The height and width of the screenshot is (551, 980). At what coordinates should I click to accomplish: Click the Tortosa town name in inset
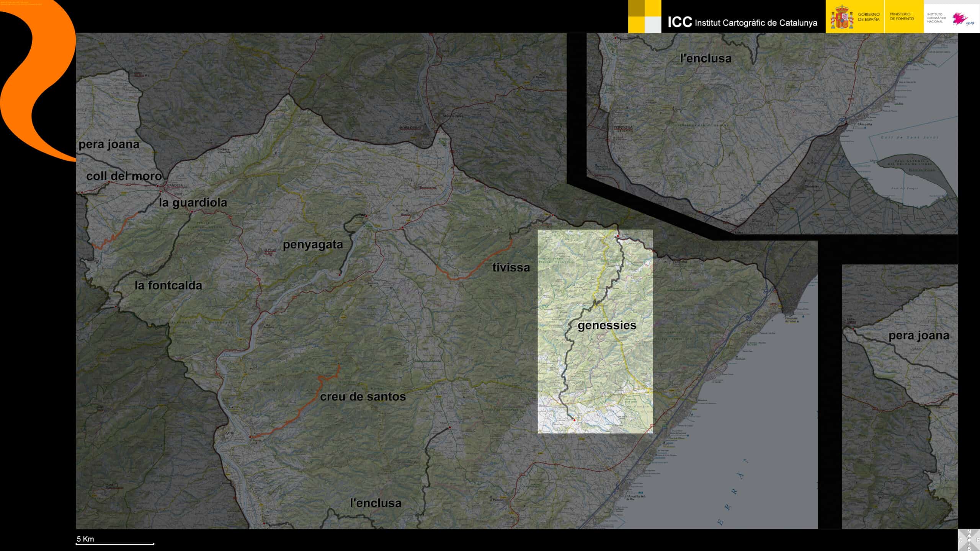pos(623,127)
